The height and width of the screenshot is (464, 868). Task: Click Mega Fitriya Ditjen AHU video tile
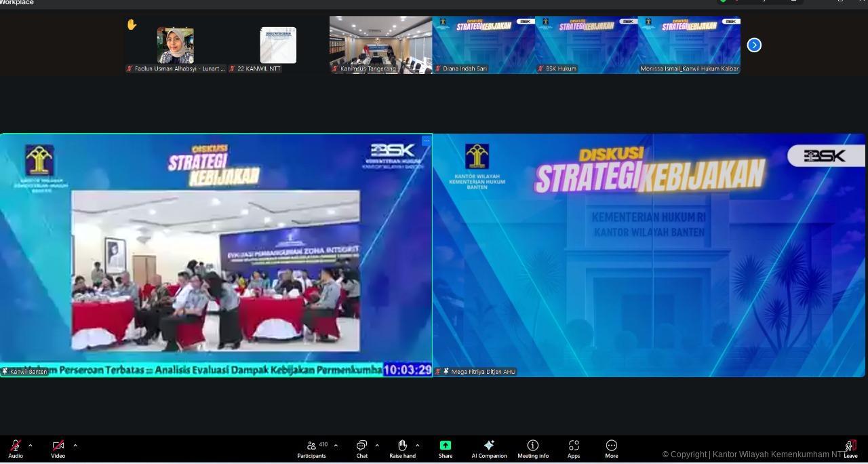coord(649,255)
